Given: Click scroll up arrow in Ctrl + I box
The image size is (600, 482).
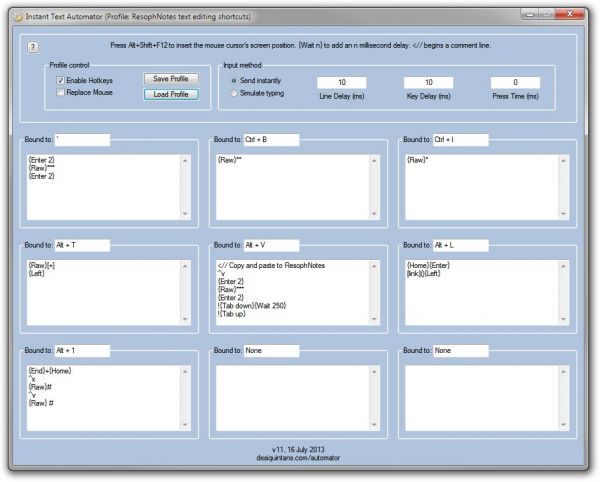Looking at the screenshot, I should 564,161.
